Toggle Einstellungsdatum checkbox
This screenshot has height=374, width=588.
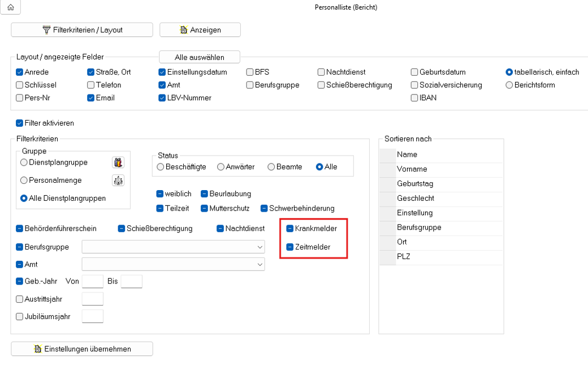[x=162, y=72]
